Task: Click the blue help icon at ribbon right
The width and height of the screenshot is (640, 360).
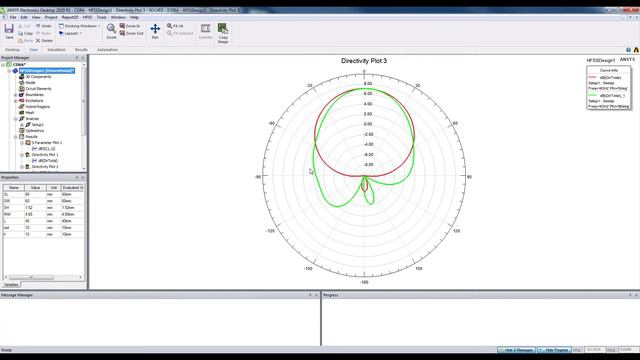Action: click(x=629, y=50)
